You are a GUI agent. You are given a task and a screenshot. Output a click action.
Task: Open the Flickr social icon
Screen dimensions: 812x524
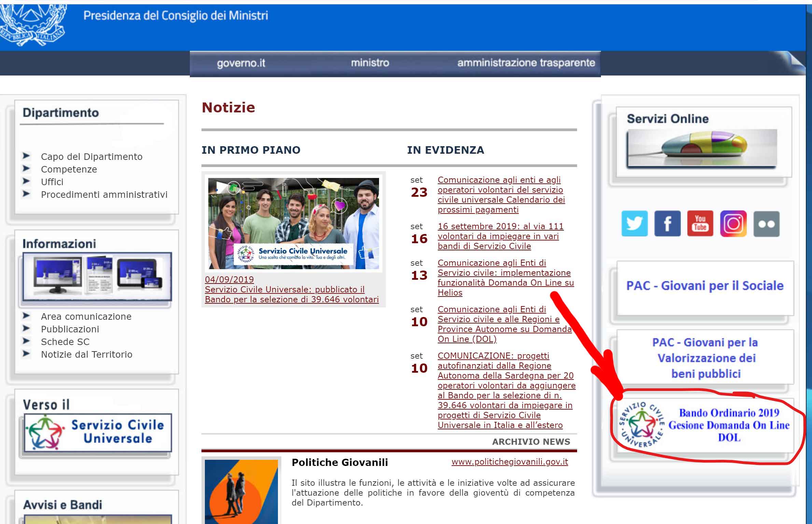click(x=766, y=224)
